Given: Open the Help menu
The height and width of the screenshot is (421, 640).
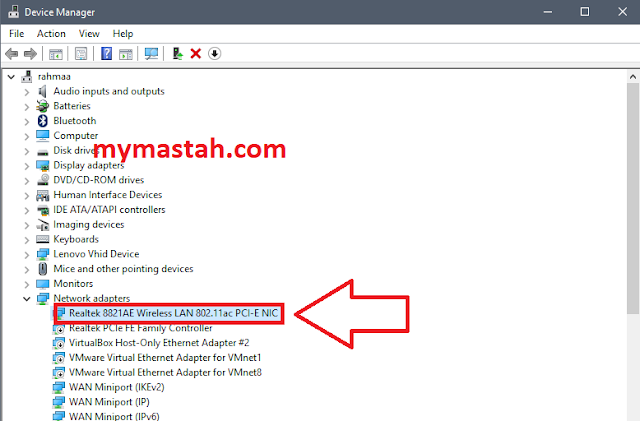Looking at the screenshot, I should coord(123,33).
